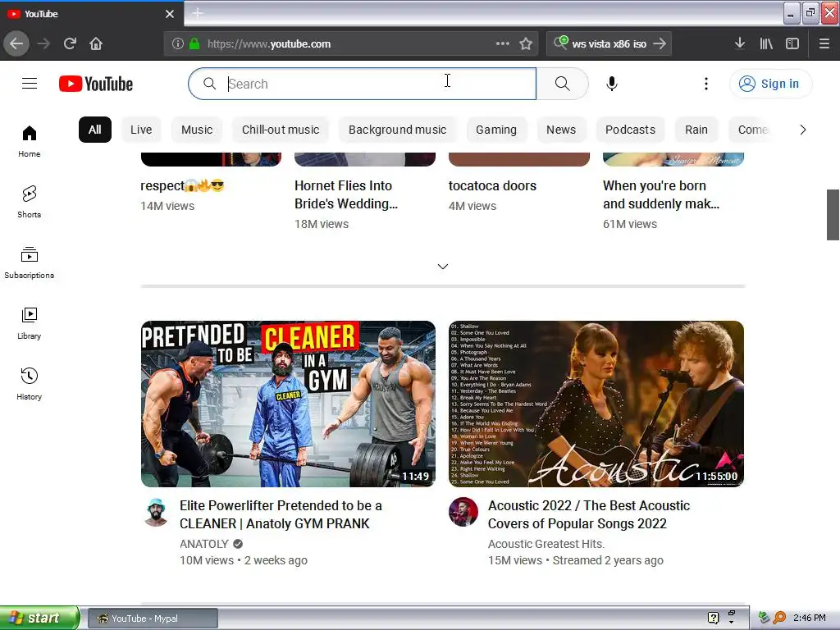
Task: Click the search magnifier button
Action: [562, 84]
